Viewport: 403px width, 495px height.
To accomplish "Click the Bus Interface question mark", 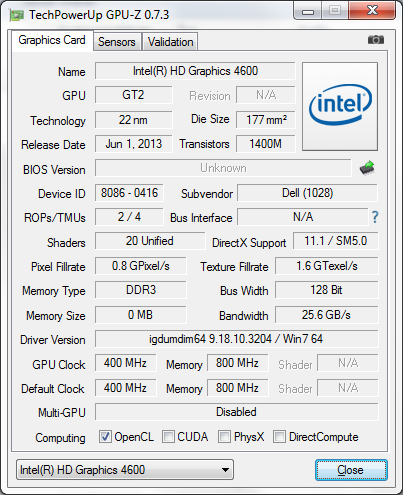I will (x=375, y=217).
